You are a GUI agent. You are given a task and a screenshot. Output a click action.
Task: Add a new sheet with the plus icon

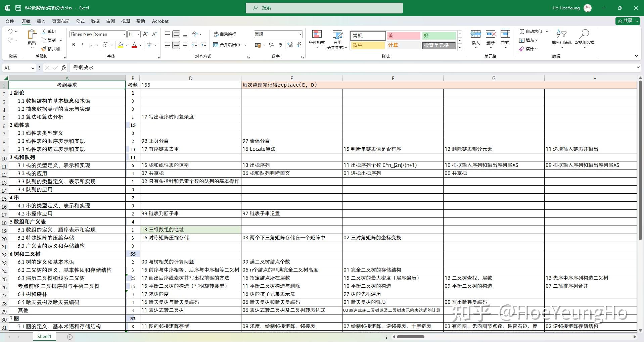pos(70,337)
